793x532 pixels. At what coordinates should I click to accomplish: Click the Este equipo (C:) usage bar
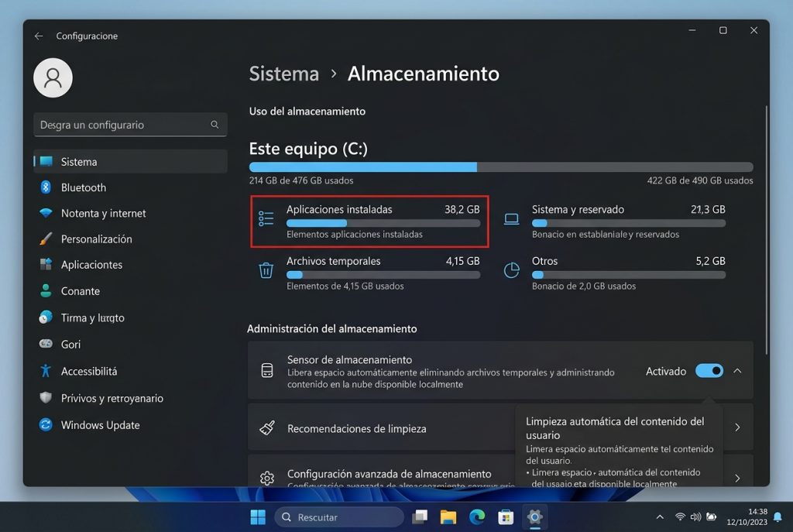click(x=501, y=167)
